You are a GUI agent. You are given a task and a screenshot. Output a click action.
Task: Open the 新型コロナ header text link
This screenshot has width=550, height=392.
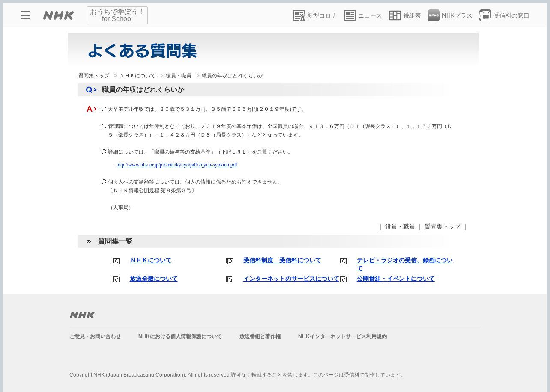point(322,15)
